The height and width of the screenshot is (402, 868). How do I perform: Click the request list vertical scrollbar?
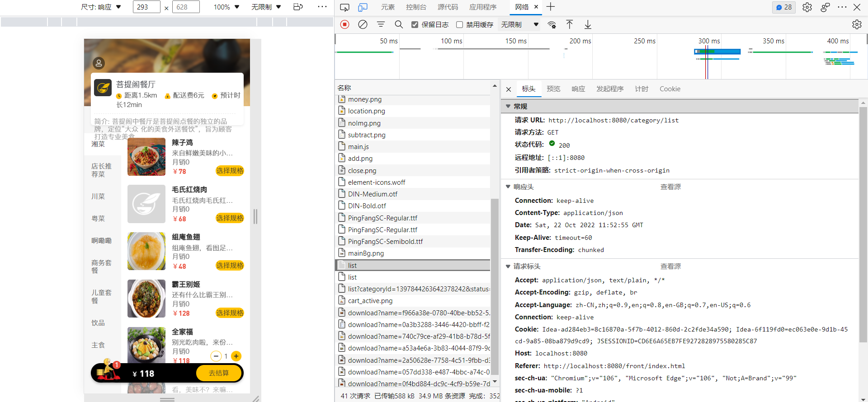495,286
